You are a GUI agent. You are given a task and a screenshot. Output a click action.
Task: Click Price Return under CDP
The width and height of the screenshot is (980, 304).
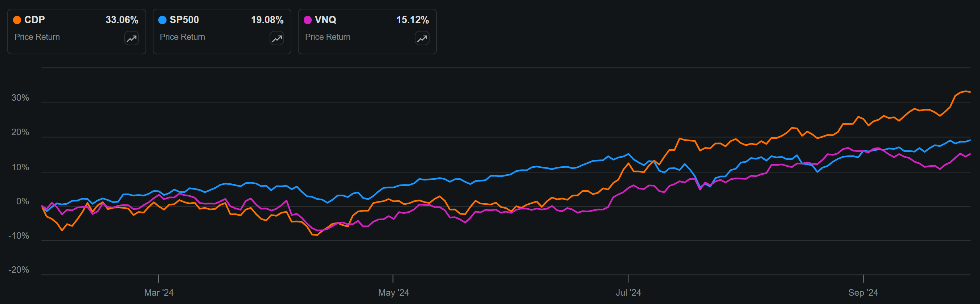(x=37, y=37)
